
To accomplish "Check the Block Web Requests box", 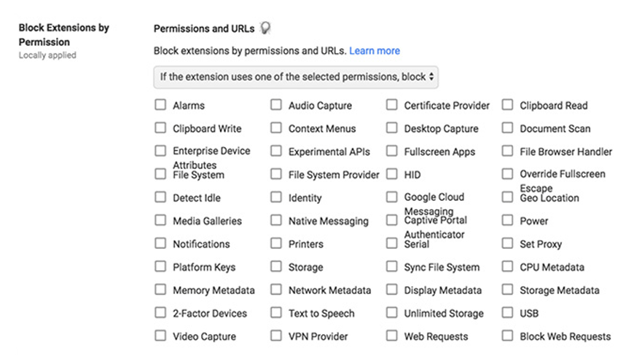I will point(507,336).
